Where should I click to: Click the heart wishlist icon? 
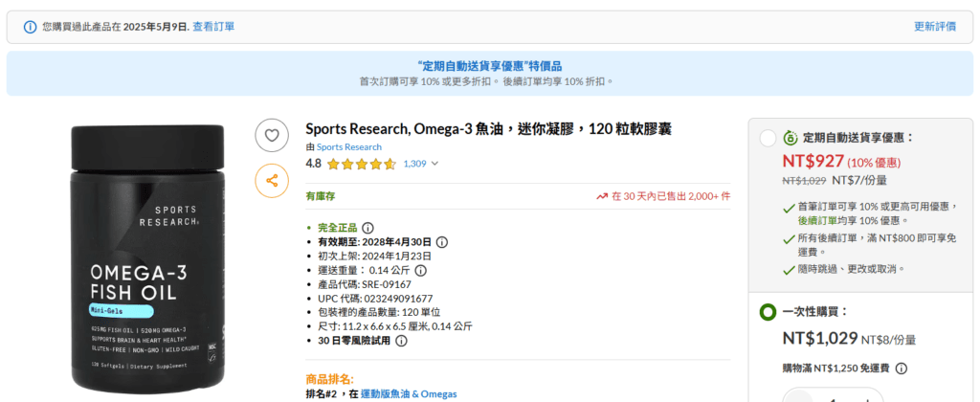pyautogui.click(x=272, y=136)
